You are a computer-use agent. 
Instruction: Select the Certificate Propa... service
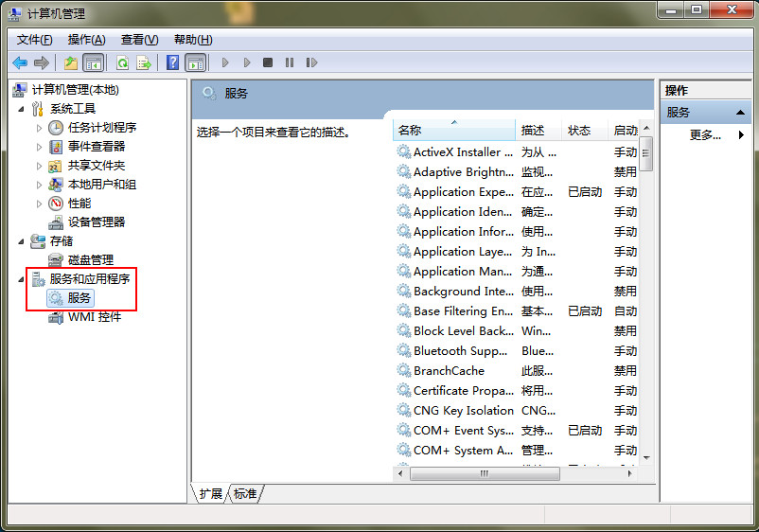(x=516, y=391)
